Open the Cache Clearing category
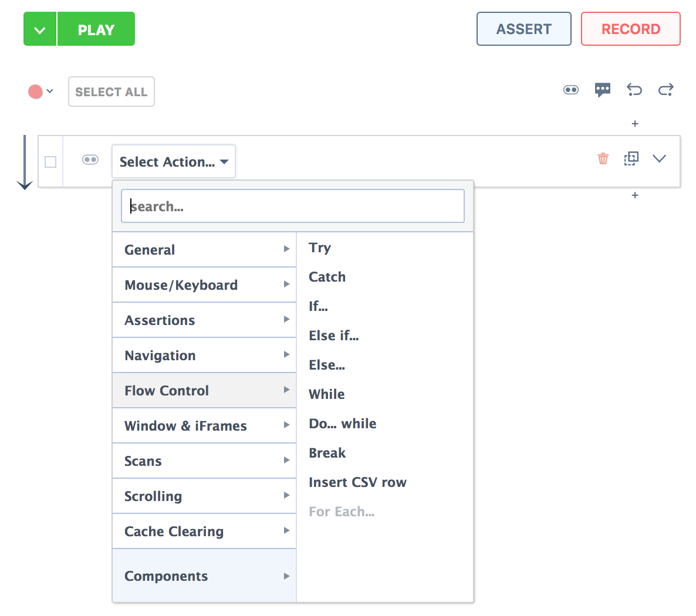Screen dimensions: 696x616 pos(204,532)
